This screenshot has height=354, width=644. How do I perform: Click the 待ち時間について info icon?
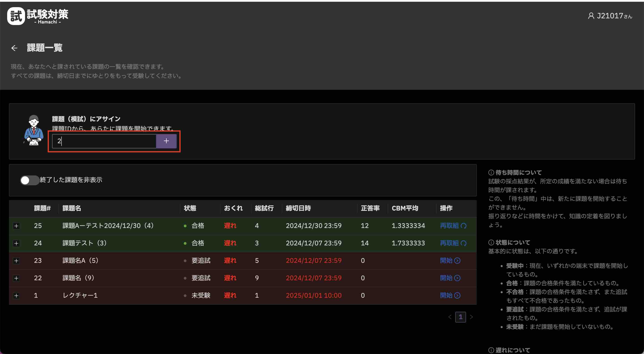point(491,173)
